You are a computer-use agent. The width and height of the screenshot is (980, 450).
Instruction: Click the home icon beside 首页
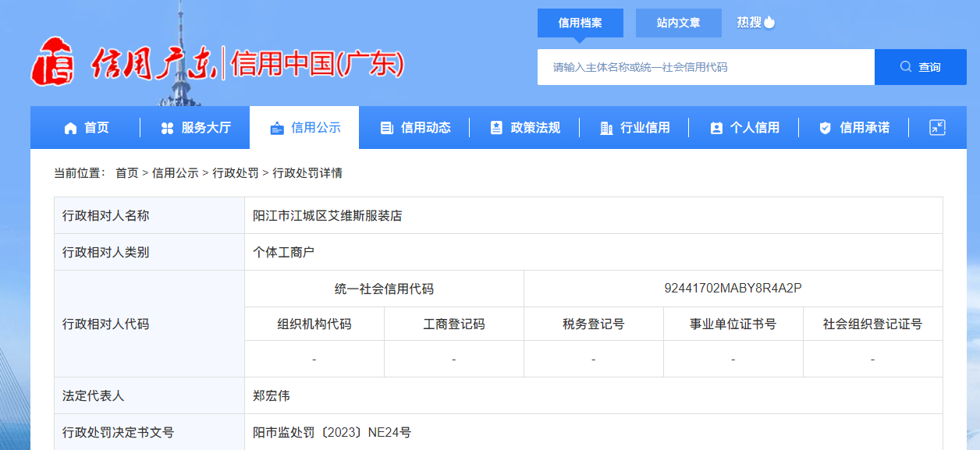[71, 128]
